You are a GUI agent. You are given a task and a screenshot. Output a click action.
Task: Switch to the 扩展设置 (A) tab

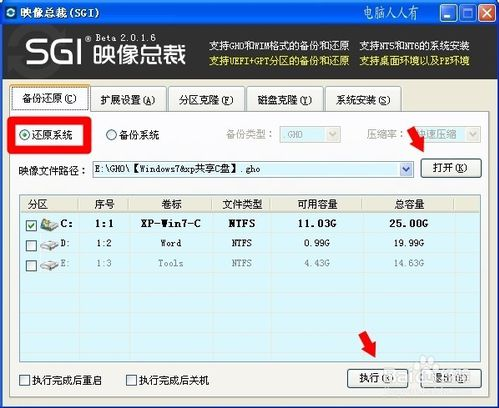pyautogui.click(x=128, y=99)
